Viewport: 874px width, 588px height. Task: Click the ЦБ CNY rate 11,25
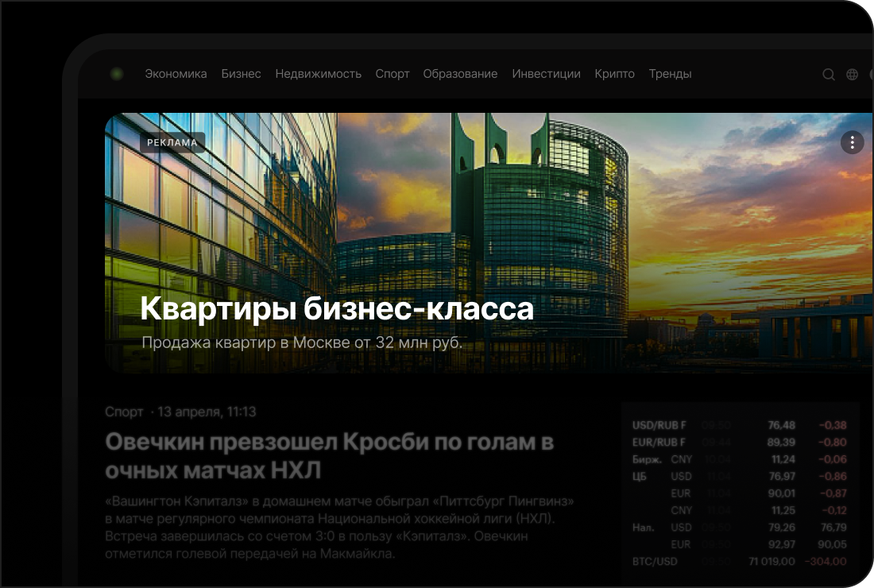[783, 511]
